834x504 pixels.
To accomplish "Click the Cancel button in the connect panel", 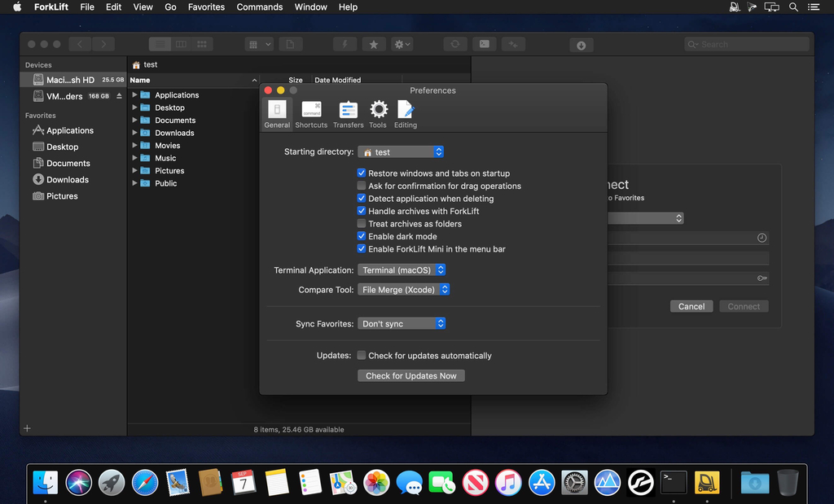I will coord(691,307).
